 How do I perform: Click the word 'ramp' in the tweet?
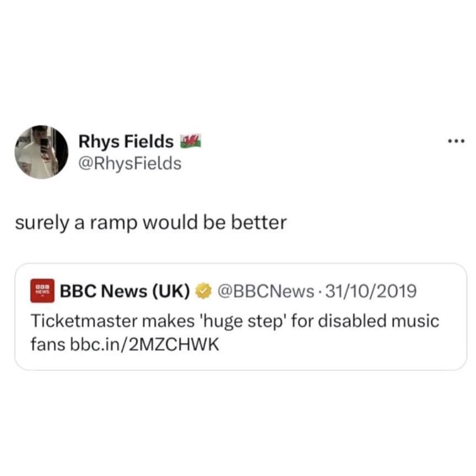(x=112, y=224)
